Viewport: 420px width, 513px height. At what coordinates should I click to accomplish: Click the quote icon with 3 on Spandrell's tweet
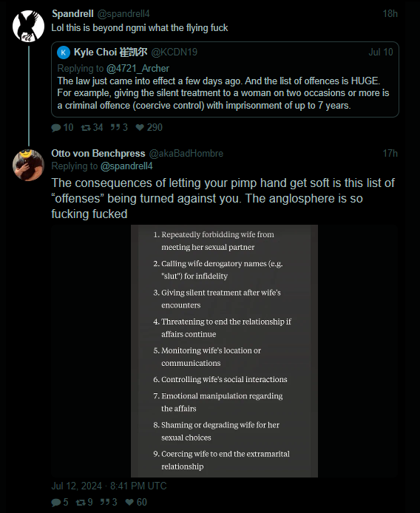click(115, 127)
